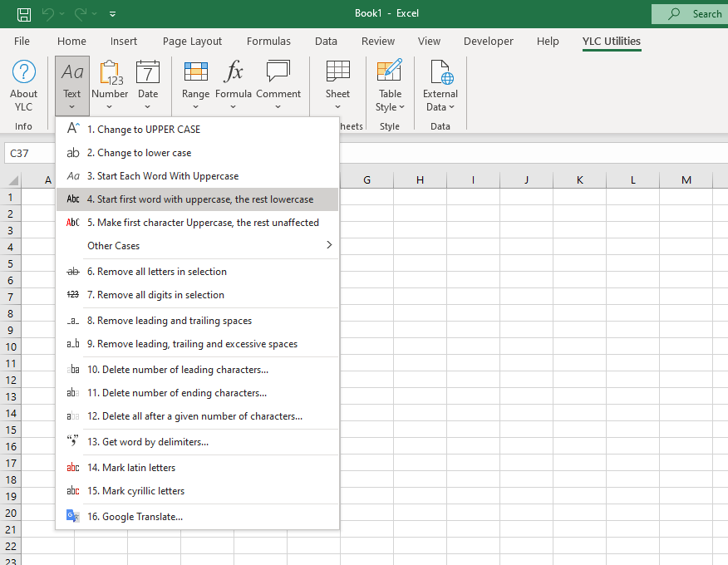Click the Name Box showing C37

29,154
